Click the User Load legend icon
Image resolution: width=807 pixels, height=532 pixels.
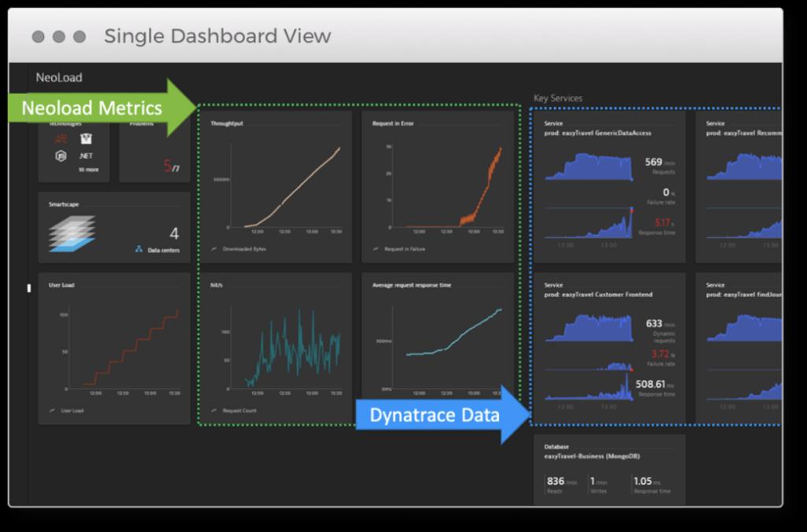(x=53, y=411)
